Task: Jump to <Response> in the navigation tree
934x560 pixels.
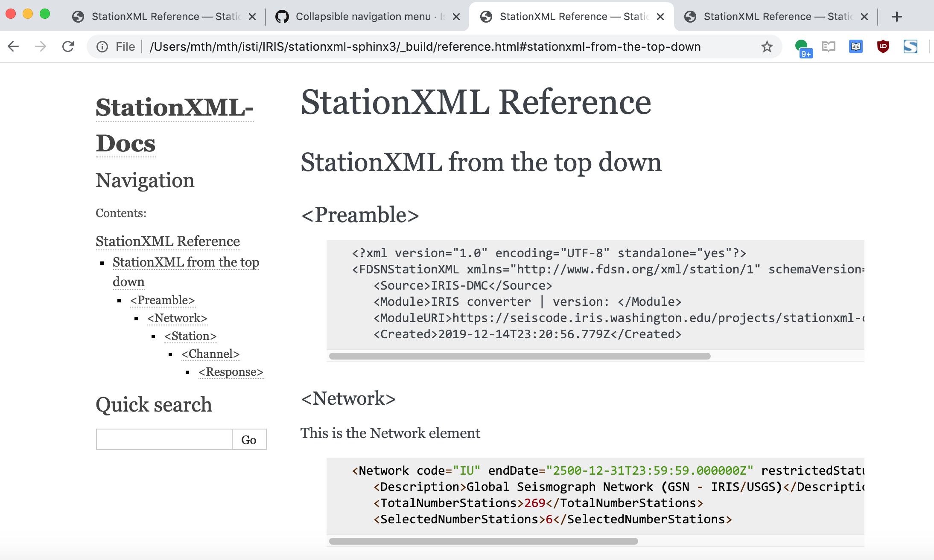Action: click(231, 372)
